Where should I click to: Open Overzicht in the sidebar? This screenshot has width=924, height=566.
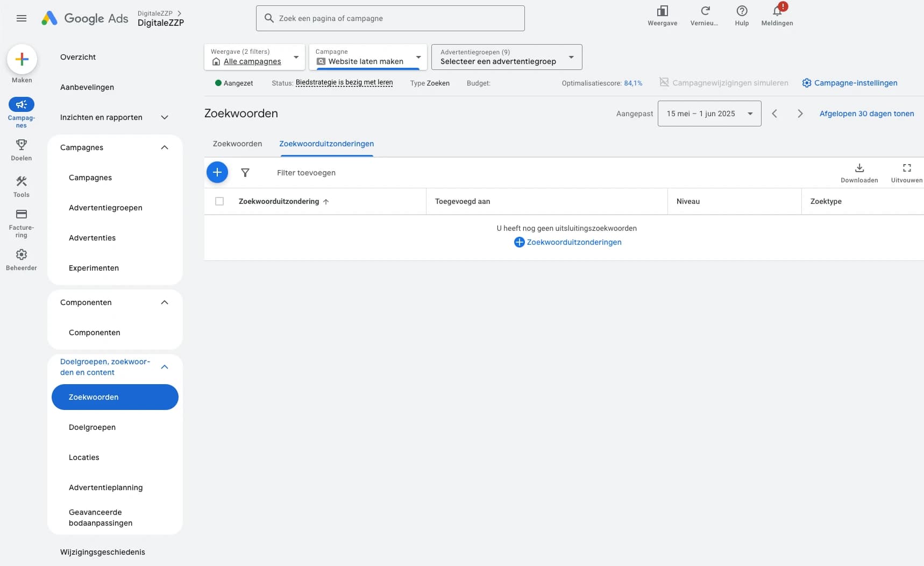pyautogui.click(x=78, y=57)
